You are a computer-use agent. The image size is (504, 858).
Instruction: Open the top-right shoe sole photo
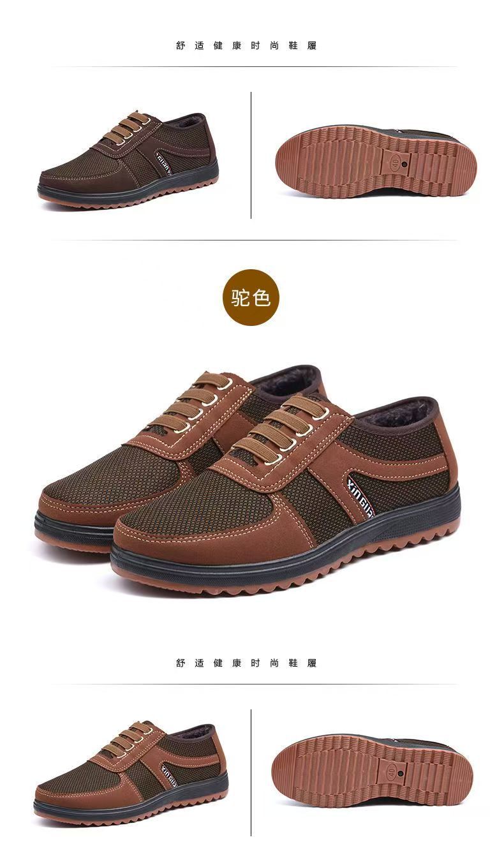pyautogui.click(x=376, y=161)
